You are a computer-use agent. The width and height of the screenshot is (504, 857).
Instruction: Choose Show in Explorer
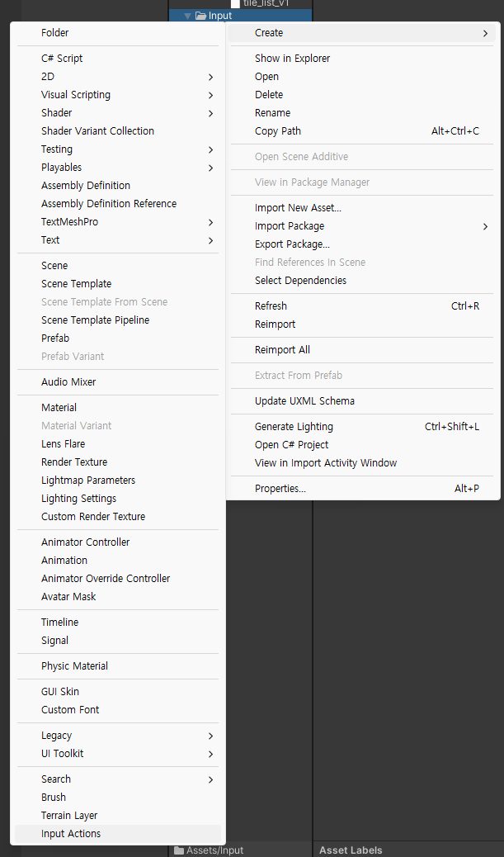pyautogui.click(x=362, y=58)
